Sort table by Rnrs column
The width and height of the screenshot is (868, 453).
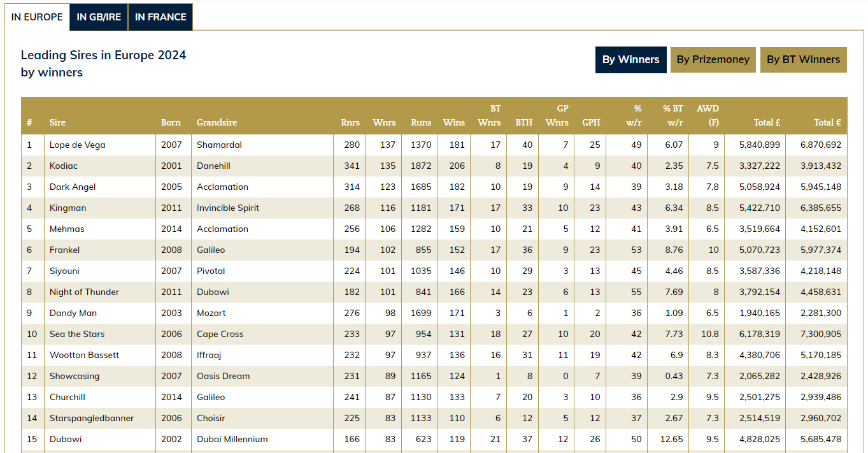[350, 122]
